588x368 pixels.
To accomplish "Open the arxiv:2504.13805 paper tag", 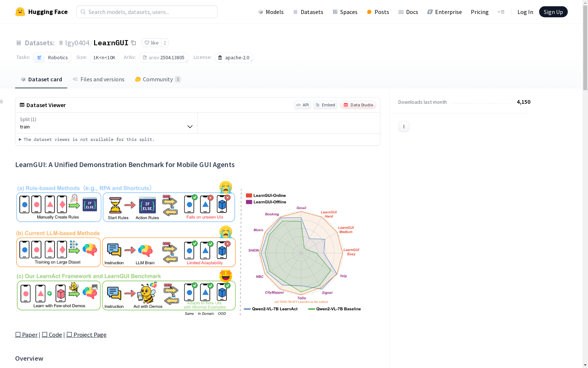I will (164, 57).
